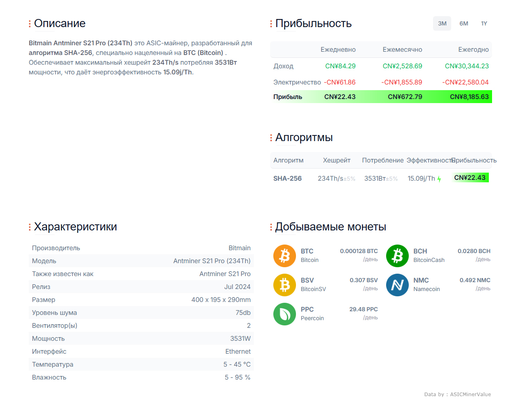Click the green CN¥22.43 algorithm profitability badge
This screenshot has width=524, height=420.
click(x=470, y=177)
